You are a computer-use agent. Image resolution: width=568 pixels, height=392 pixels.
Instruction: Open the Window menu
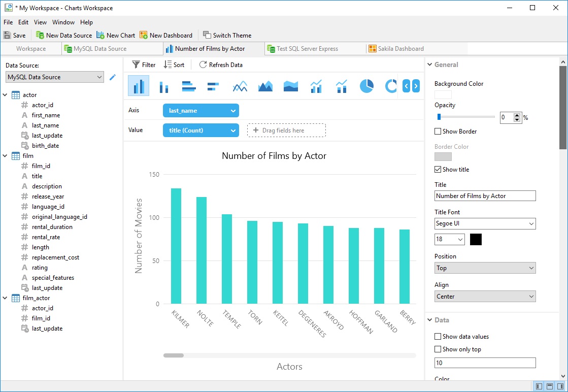[x=63, y=22]
